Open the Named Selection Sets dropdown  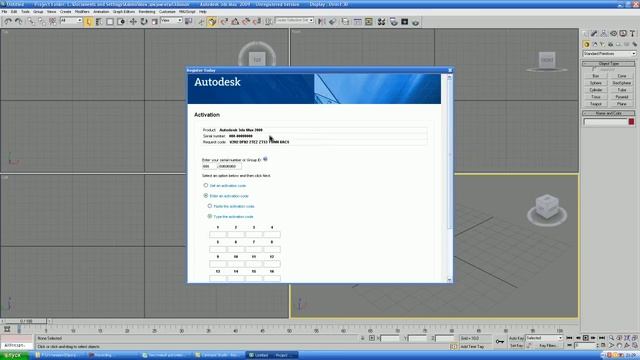[x=295, y=20]
